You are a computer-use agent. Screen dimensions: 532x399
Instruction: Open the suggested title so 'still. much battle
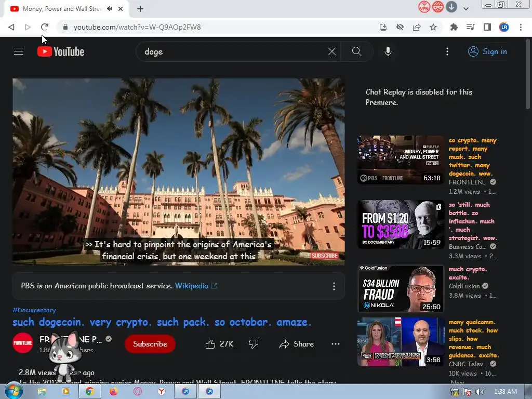473,221
